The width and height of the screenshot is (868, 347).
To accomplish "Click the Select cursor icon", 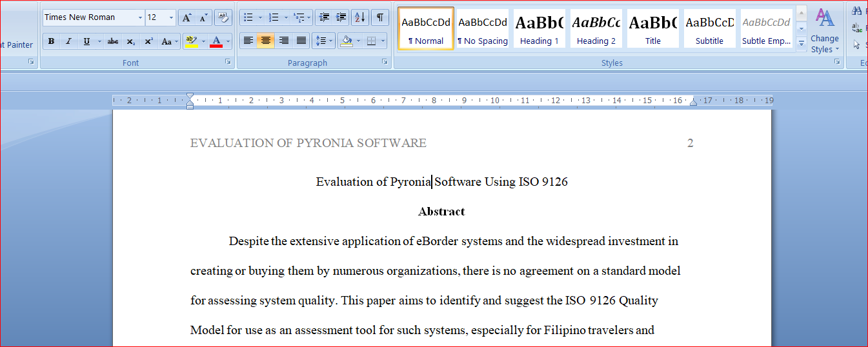I will tap(857, 45).
